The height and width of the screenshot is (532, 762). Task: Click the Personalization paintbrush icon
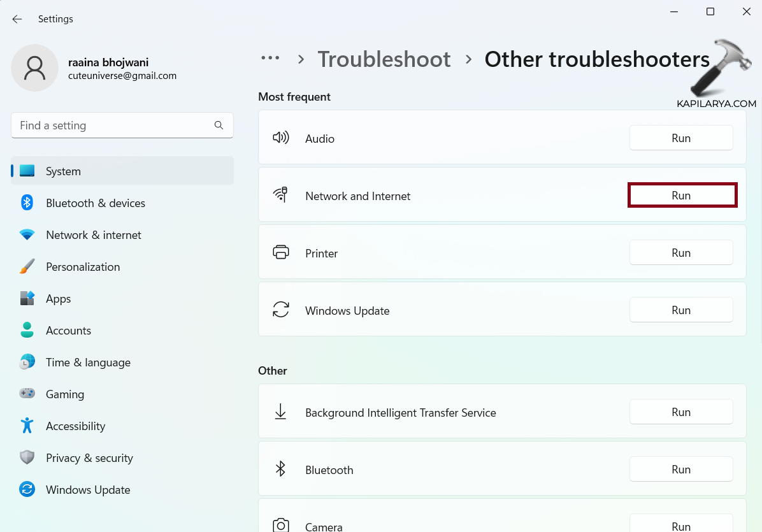pyautogui.click(x=27, y=267)
